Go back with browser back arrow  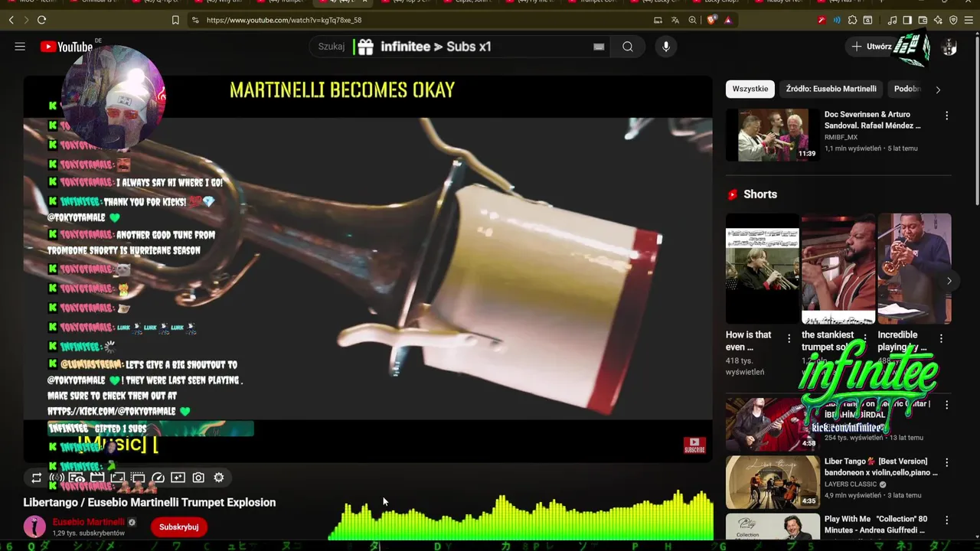[11, 20]
